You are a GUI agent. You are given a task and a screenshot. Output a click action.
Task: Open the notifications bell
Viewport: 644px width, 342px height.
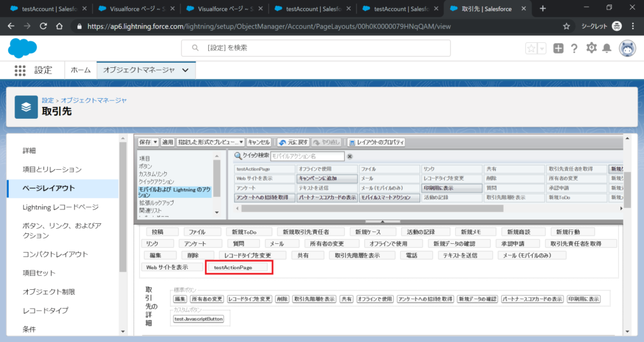coord(607,48)
